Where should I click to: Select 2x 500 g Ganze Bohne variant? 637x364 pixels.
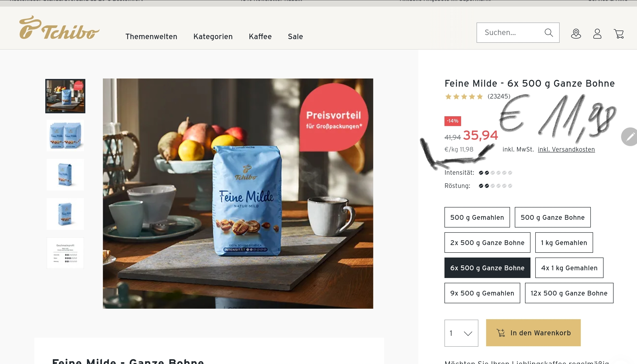(487, 243)
